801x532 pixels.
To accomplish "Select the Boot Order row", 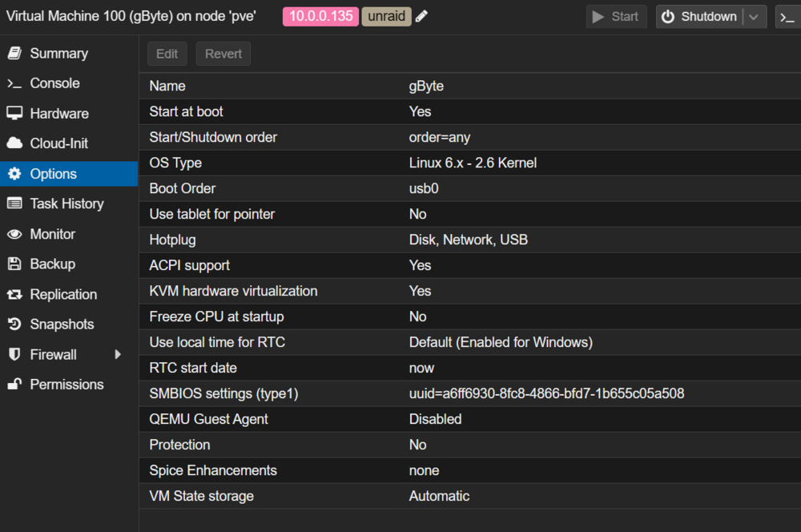I will (470, 188).
